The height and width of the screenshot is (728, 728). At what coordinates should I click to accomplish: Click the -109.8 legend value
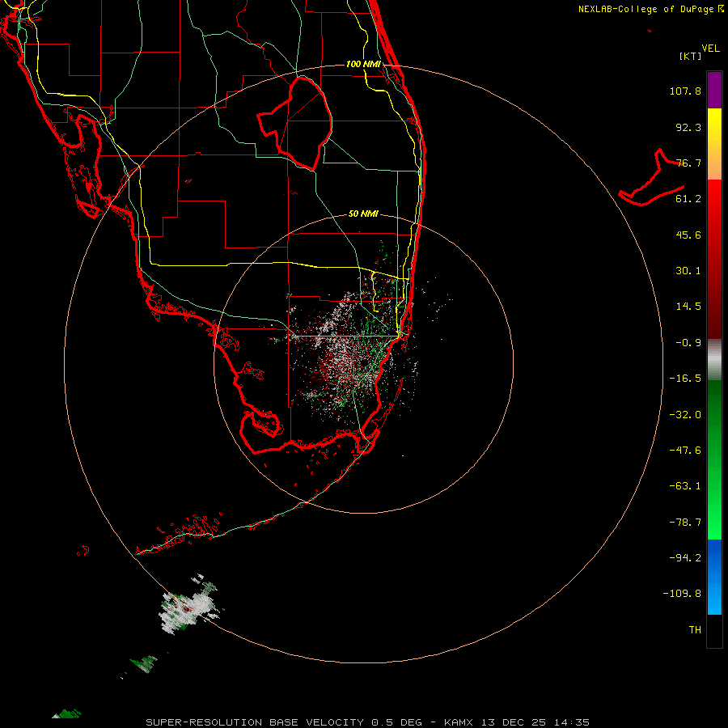pyautogui.click(x=682, y=594)
